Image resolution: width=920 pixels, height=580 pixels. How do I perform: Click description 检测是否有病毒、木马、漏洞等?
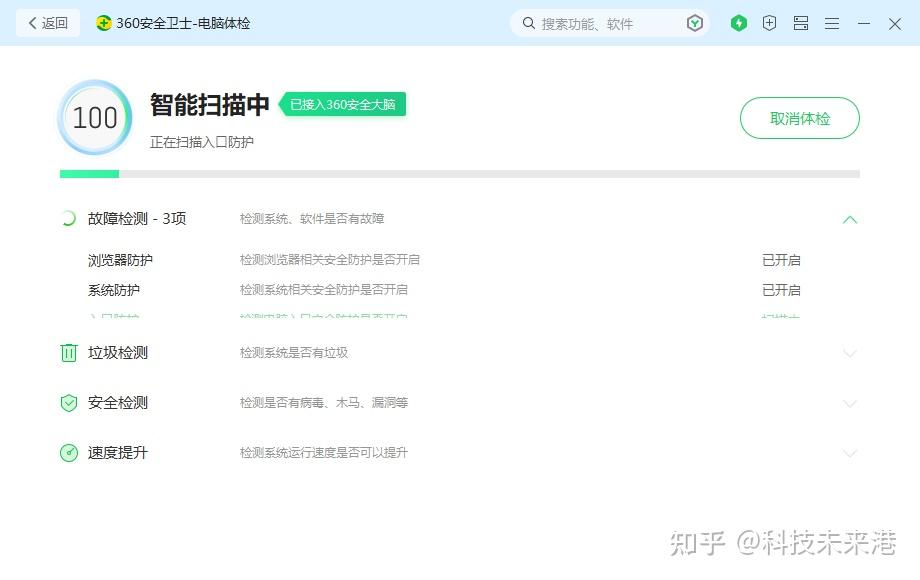coord(324,403)
